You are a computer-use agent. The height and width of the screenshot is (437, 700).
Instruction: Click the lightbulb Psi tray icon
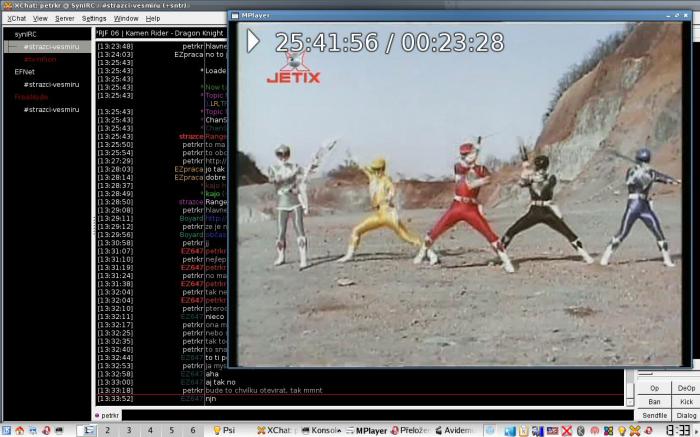coord(622,431)
